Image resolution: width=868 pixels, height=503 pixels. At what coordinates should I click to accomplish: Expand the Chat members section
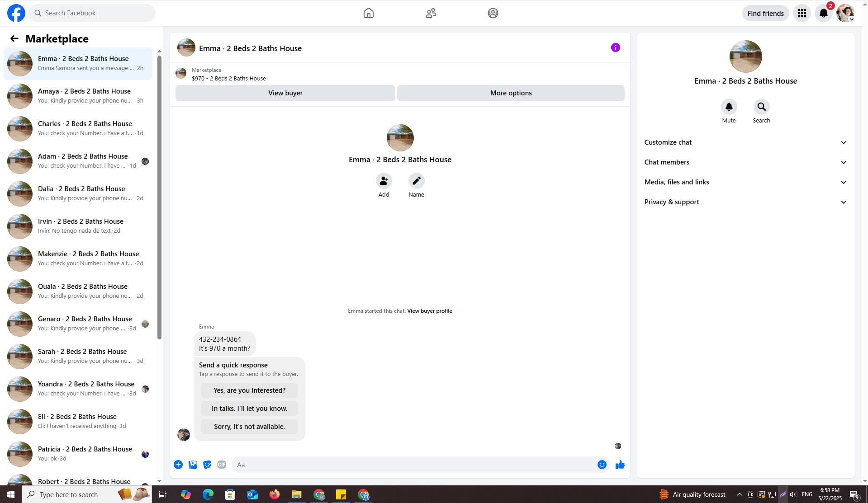click(x=745, y=162)
